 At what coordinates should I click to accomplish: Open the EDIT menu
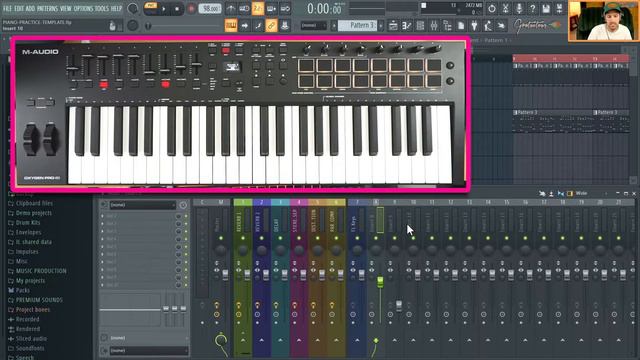click(x=19, y=8)
